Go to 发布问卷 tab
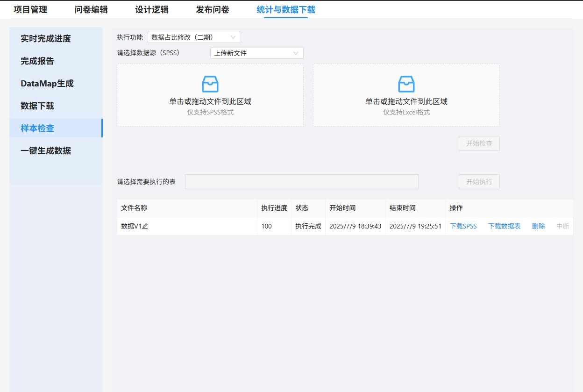The height and width of the screenshot is (392, 583). (x=213, y=9)
